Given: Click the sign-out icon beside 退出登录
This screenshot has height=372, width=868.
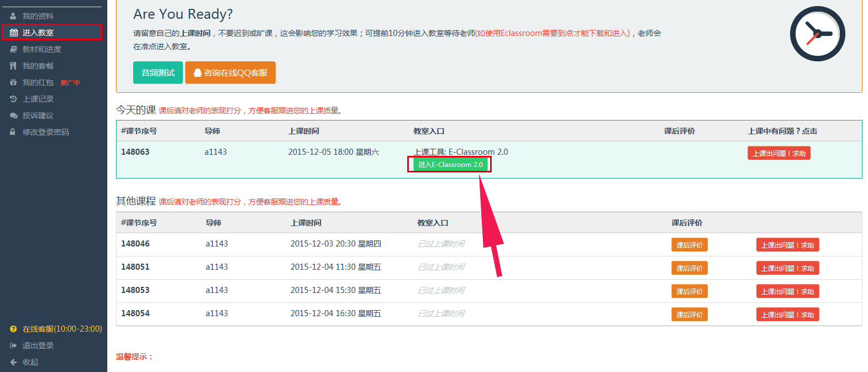Looking at the screenshot, I should coord(13,345).
